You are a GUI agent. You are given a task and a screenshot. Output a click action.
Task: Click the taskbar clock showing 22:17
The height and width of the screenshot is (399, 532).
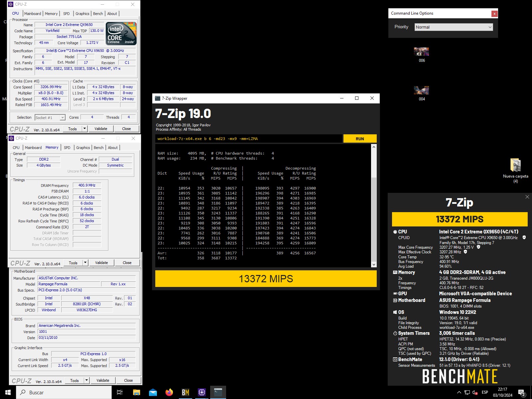502,392
